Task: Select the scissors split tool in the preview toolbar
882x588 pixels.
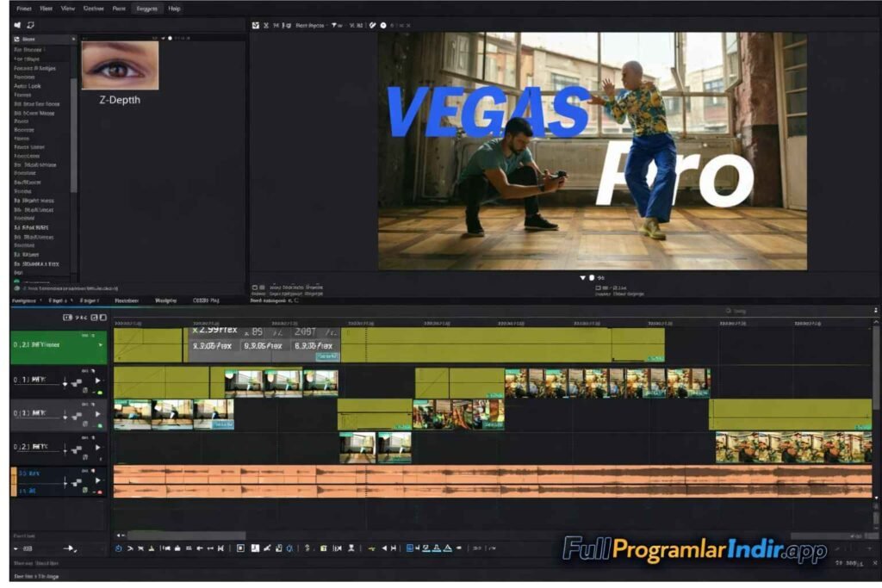Action: (x=267, y=26)
